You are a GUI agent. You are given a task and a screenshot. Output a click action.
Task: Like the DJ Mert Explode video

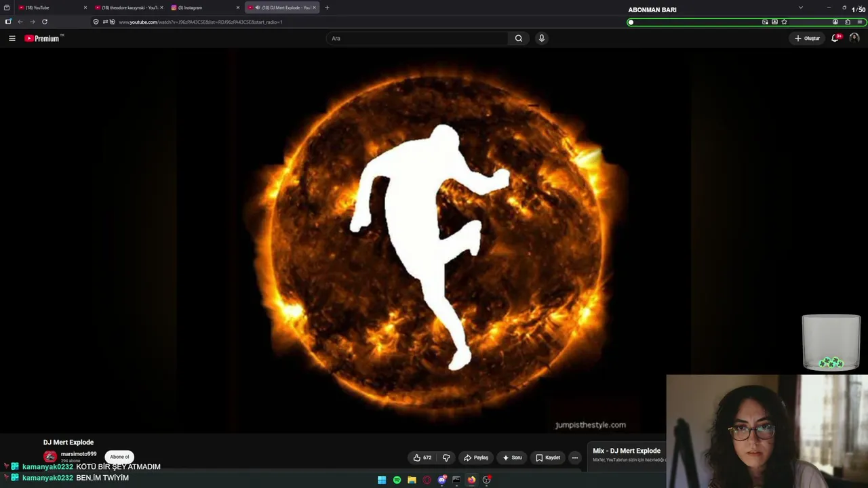pos(422,457)
